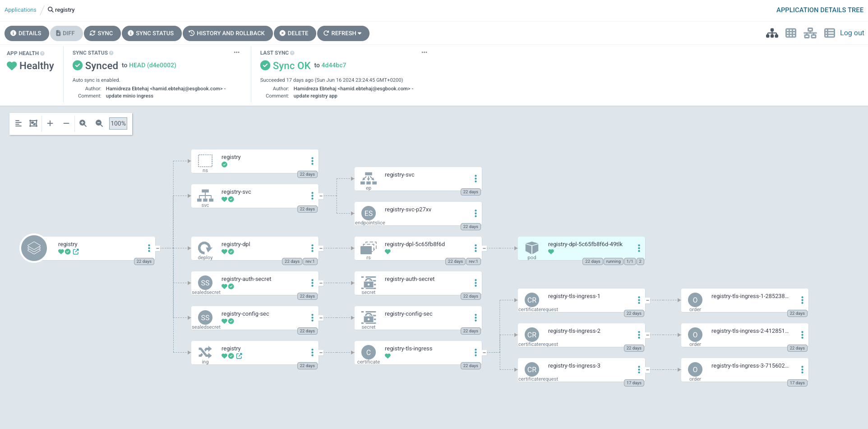
Task: Collapse the root registry application node
Action: [157, 248]
